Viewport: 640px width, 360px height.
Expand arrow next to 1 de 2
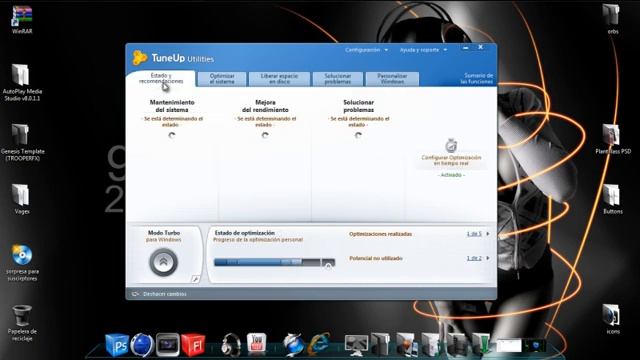coord(488,258)
